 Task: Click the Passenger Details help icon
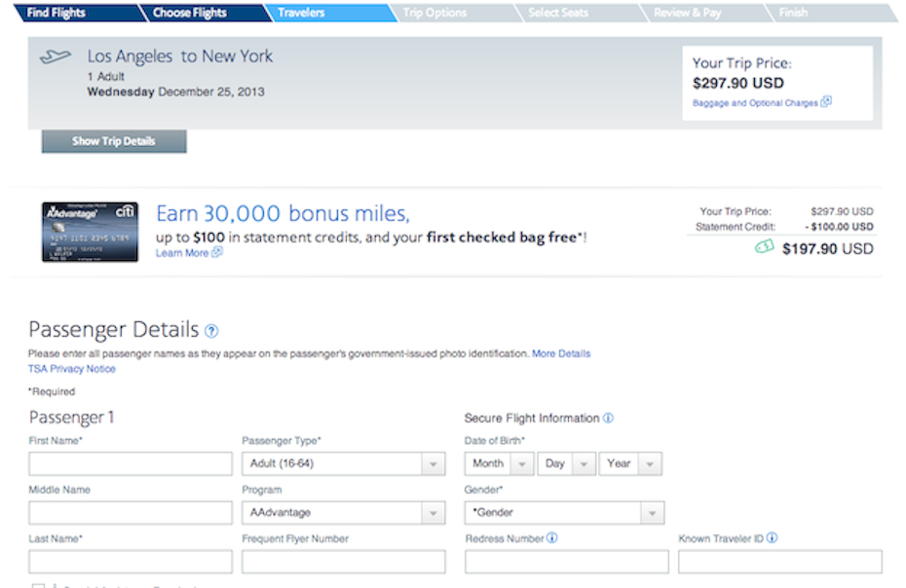212,331
